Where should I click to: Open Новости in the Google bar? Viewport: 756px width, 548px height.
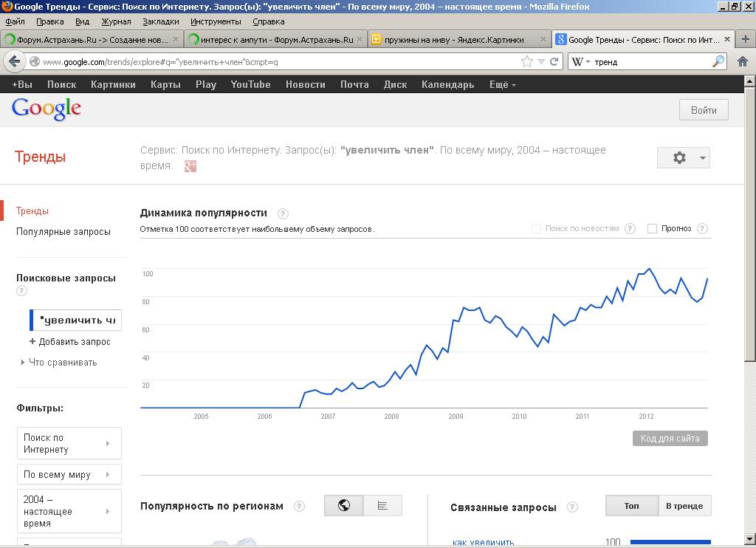pyautogui.click(x=305, y=84)
